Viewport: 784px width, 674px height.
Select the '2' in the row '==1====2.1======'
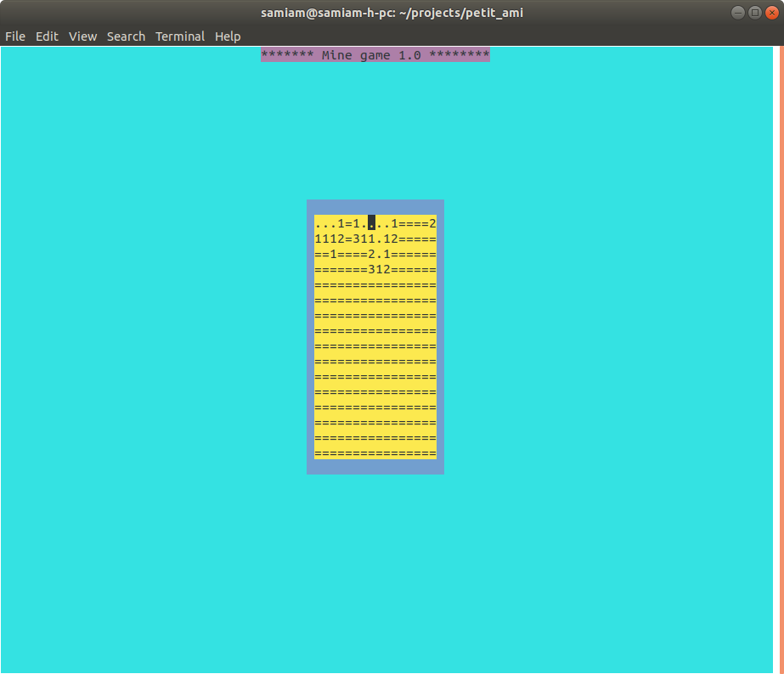pos(371,254)
